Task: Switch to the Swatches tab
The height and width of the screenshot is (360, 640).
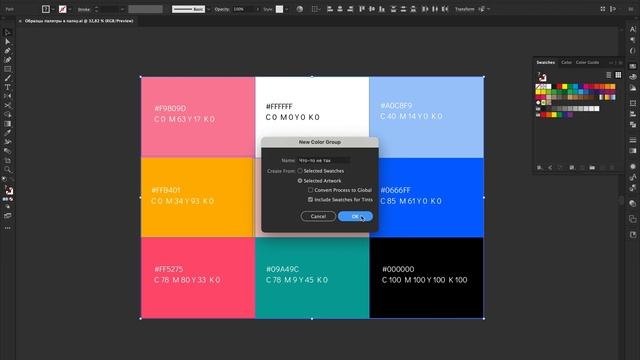Action: [x=546, y=62]
